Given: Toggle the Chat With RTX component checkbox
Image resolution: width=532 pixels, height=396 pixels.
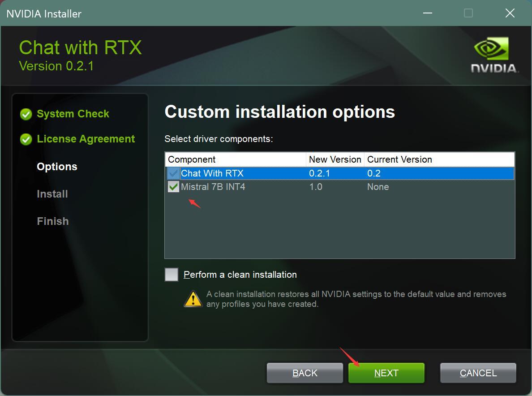Looking at the screenshot, I should pos(173,173).
